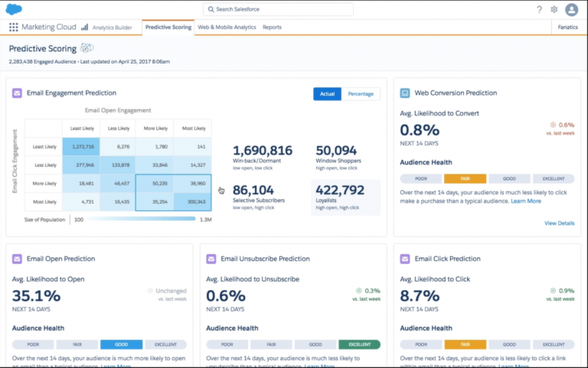Click heatmap cell 277,946
The height and width of the screenshot is (368, 588).
[x=81, y=165]
